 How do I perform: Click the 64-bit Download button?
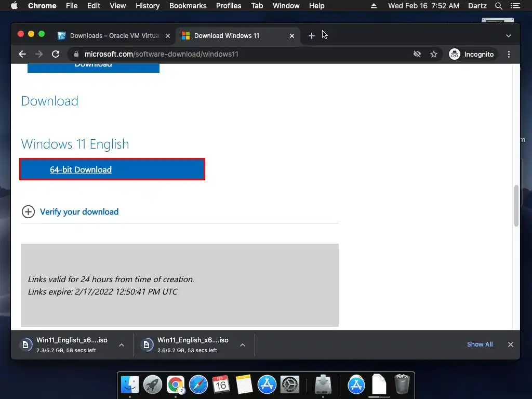coord(112,169)
